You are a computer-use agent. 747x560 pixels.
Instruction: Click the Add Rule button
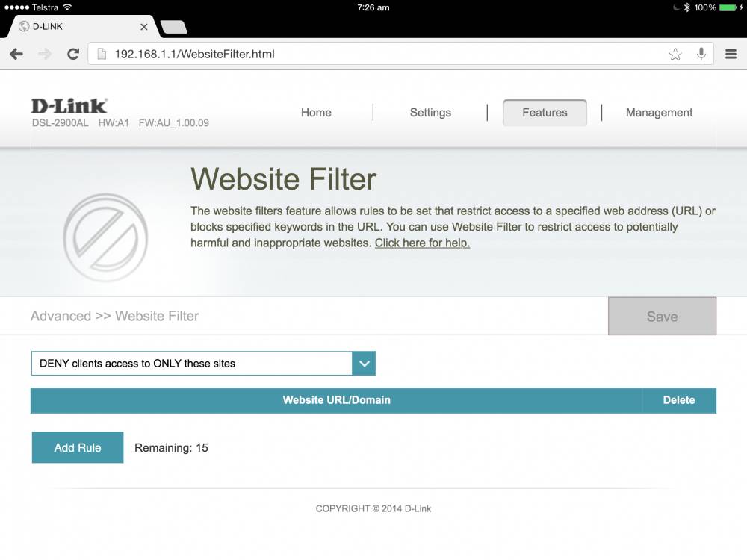point(78,447)
